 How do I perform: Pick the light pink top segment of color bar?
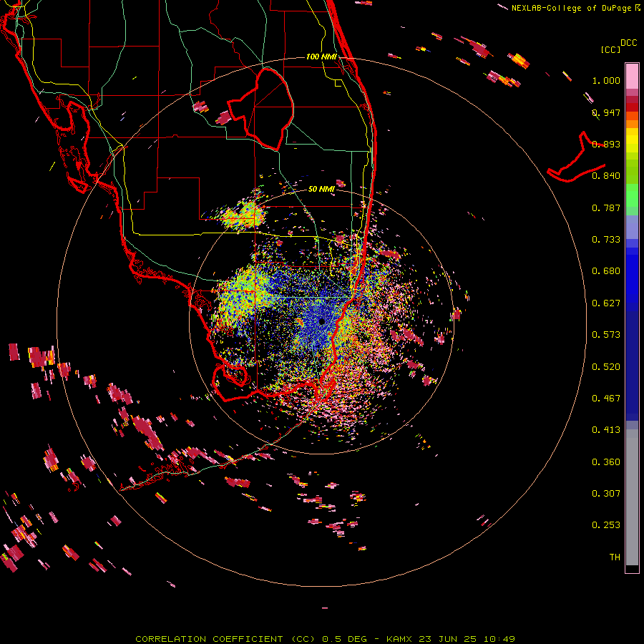click(632, 76)
